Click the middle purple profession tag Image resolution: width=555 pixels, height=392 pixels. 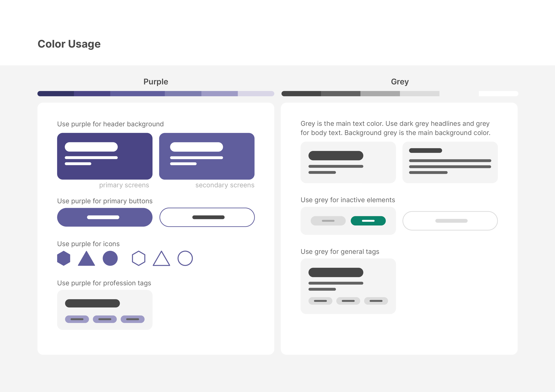click(105, 319)
